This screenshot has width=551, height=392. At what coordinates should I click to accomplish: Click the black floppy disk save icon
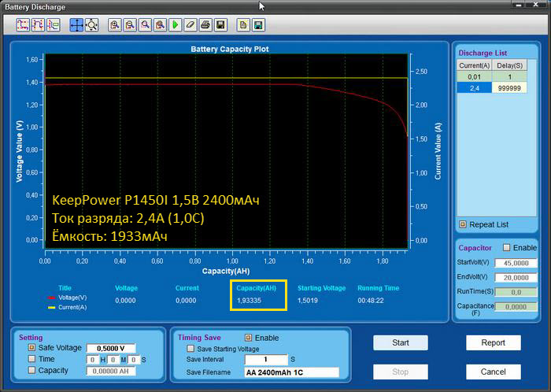pyautogui.click(x=220, y=25)
